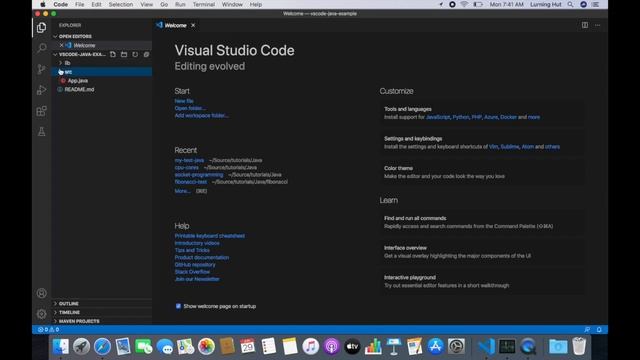The image size is (640, 360).
Task: Open the Extensions view
Action: (41, 111)
